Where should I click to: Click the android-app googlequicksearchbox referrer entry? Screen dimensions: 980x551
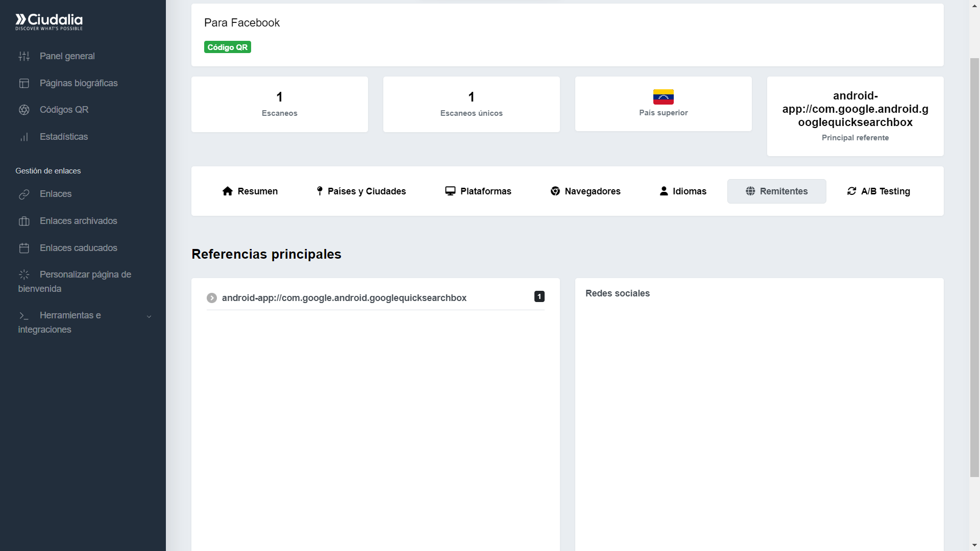[x=344, y=298]
